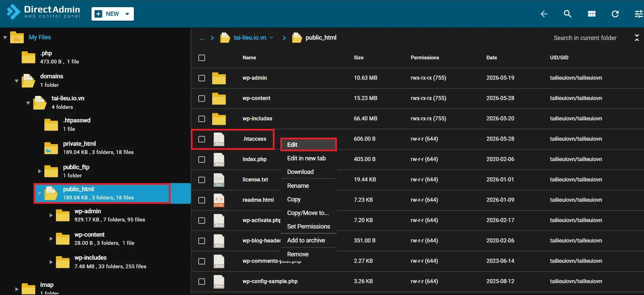Screen dimensions: 644x295
Task: Check the readme.html row checkbox
Action: point(202,200)
